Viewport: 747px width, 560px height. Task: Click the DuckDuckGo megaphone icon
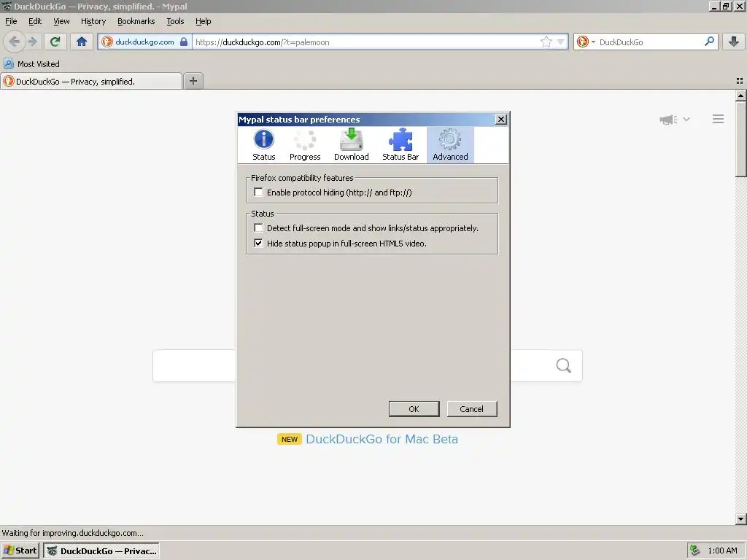(x=668, y=120)
